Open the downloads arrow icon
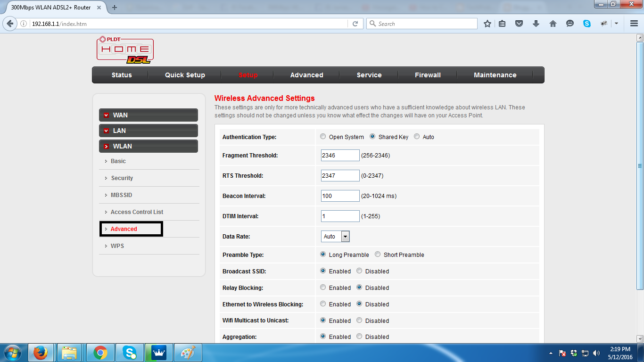Image resolution: width=644 pixels, height=362 pixels. click(536, 24)
